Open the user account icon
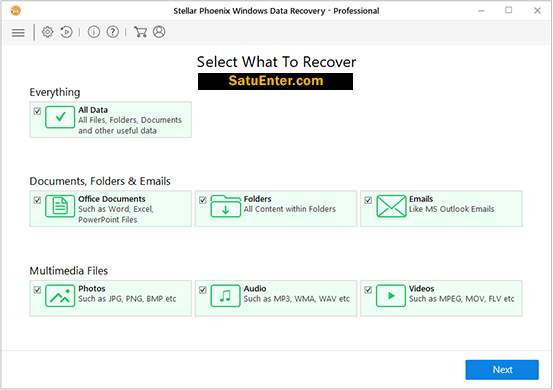553x390 pixels. (x=159, y=32)
